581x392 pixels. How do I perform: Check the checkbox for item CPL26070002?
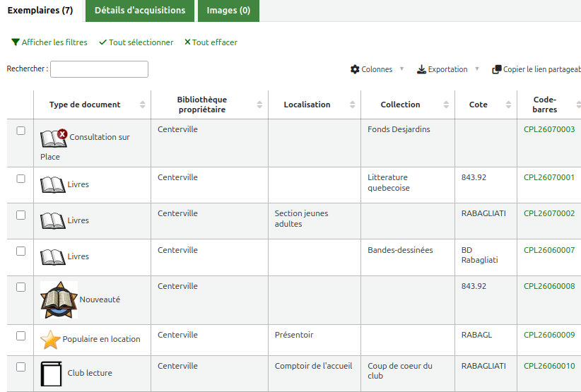pos(20,215)
